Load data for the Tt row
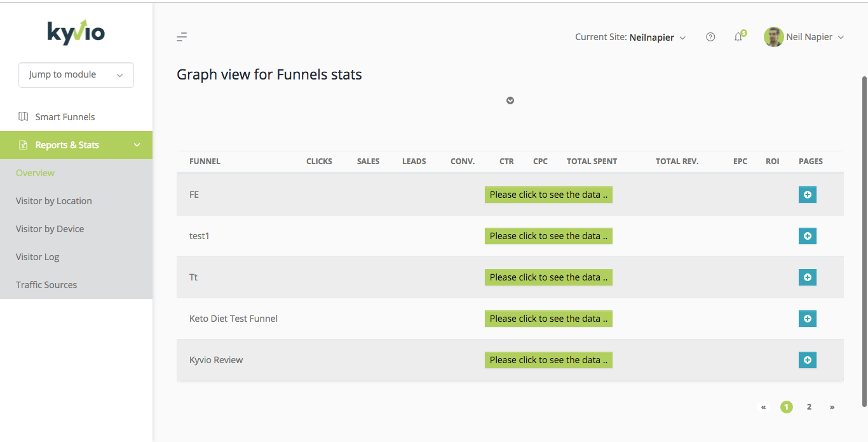This screenshot has height=442, width=868. (548, 277)
